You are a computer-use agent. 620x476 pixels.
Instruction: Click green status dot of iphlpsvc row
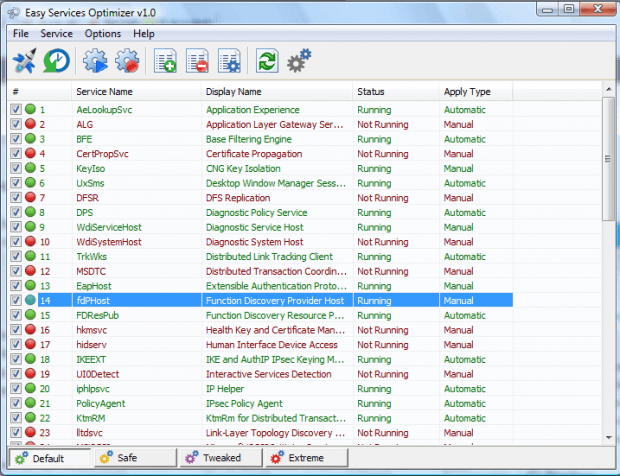coord(30,388)
